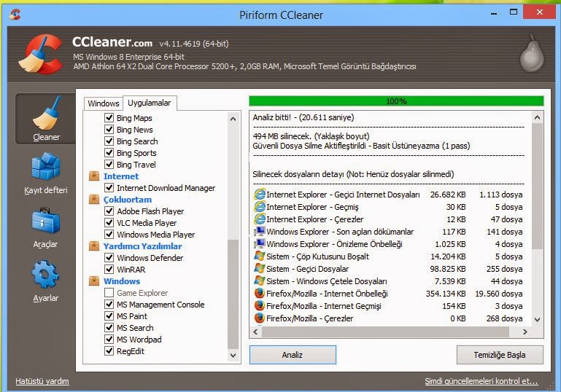Toggle the WinRAR checkbox
This screenshot has height=392, width=561.
point(109,269)
